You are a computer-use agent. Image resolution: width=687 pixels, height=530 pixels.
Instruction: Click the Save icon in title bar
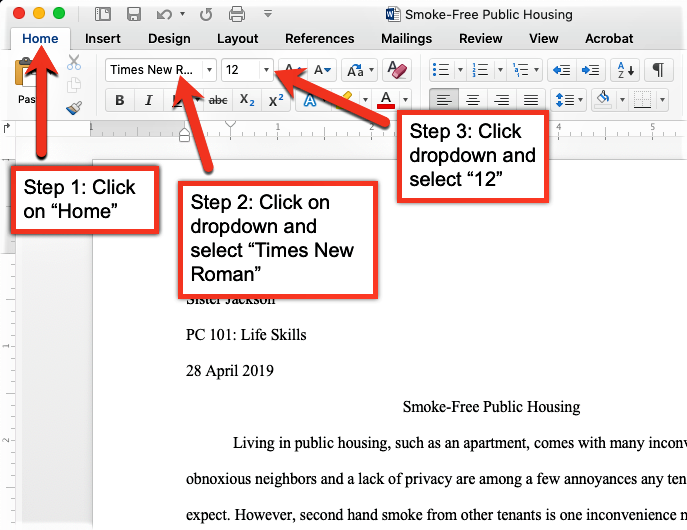tap(134, 14)
